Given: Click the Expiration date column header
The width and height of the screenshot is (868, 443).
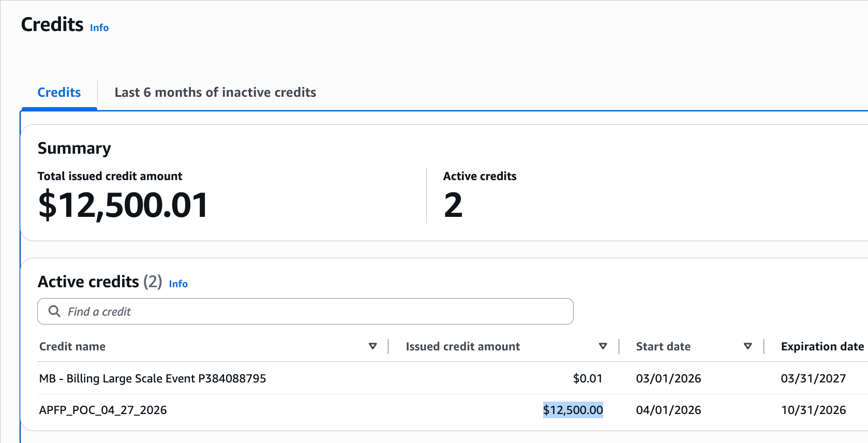Looking at the screenshot, I should tap(822, 346).
